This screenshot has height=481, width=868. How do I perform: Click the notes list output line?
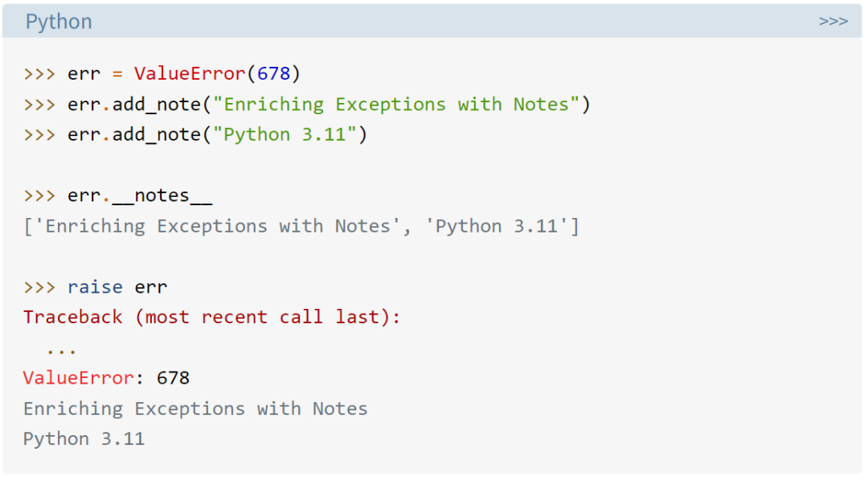coord(301,226)
